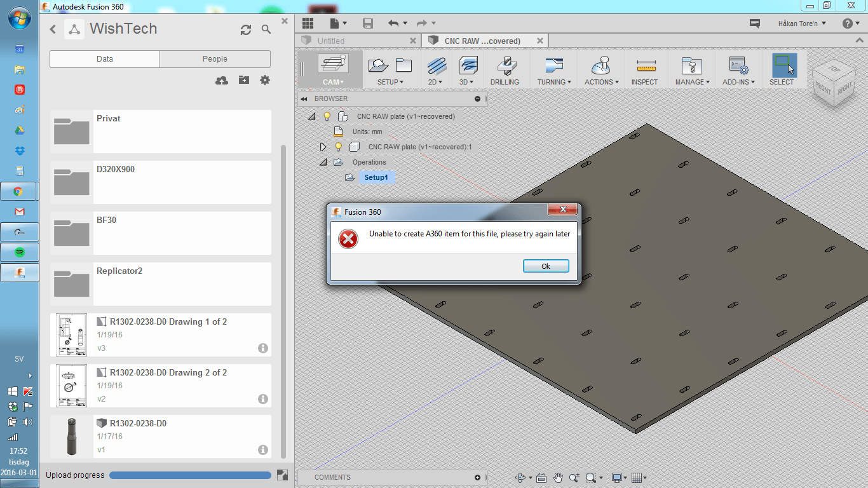
Task: Open Chrome from the Windows taskbar
Action: tap(19, 191)
